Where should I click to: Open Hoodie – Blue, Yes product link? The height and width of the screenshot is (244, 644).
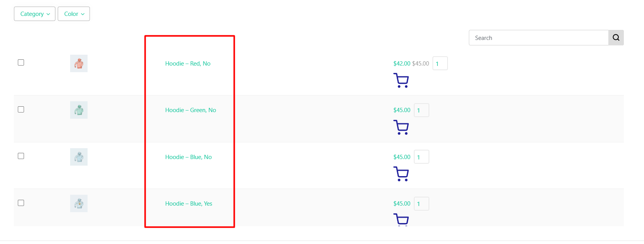pyautogui.click(x=189, y=204)
